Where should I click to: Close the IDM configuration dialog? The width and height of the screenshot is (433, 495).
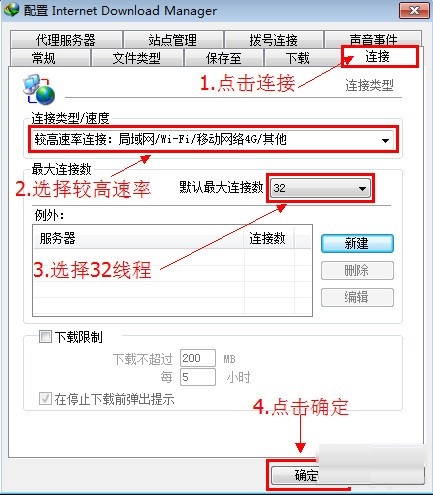point(414,10)
